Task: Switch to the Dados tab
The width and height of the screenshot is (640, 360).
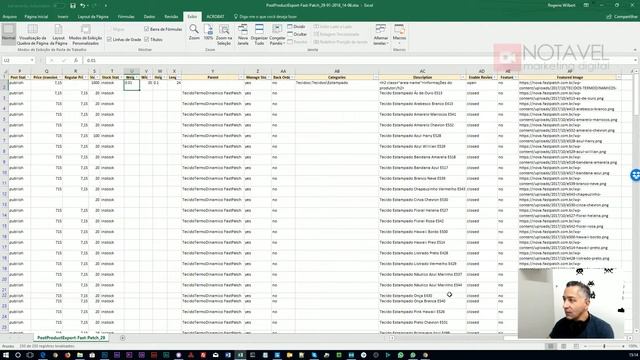Action: coord(149,17)
